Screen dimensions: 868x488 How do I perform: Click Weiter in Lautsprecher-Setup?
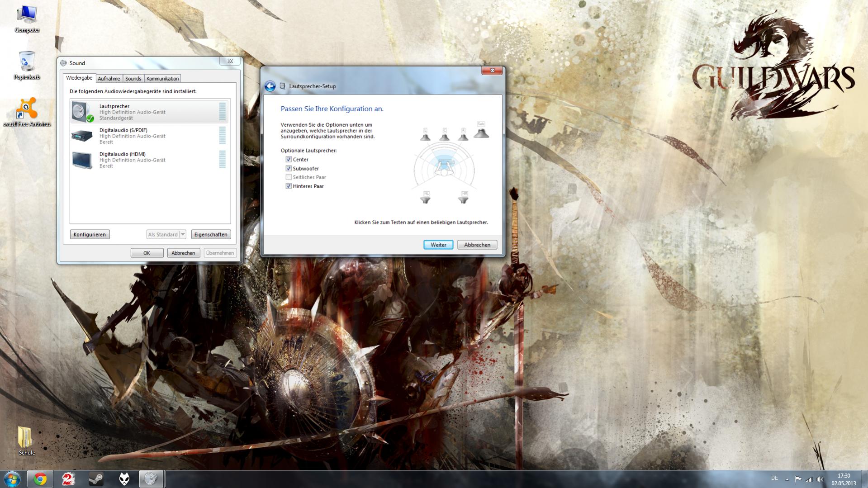pos(438,245)
